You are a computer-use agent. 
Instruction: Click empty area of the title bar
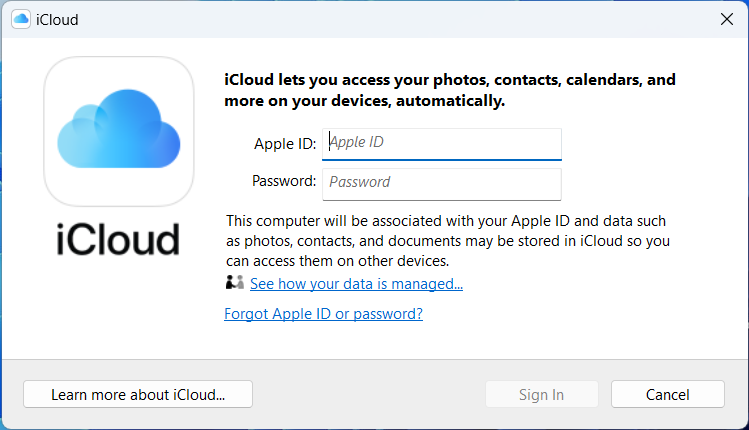click(x=382, y=19)
